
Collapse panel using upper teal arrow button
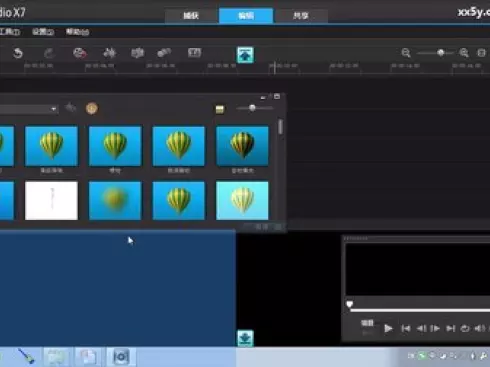point(245,55)
